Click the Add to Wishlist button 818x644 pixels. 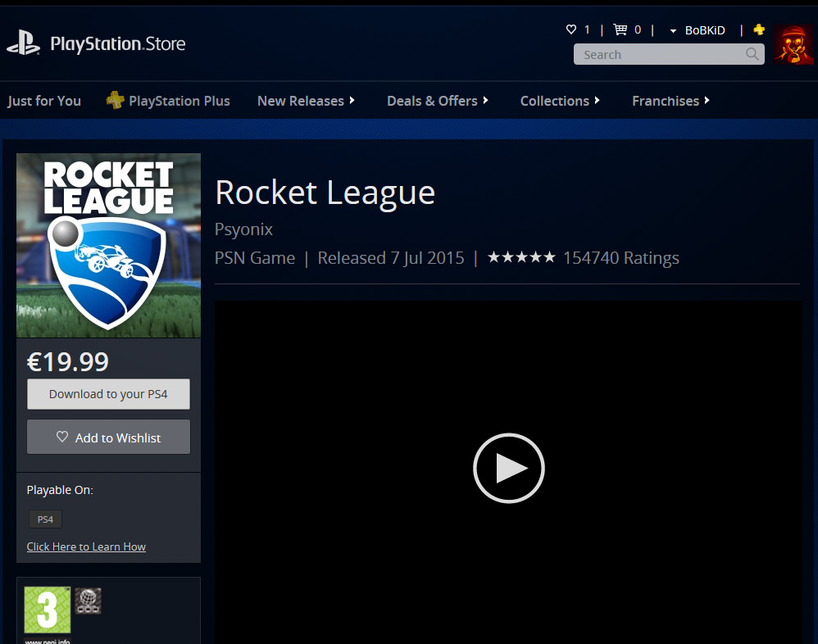click(108, 437)
